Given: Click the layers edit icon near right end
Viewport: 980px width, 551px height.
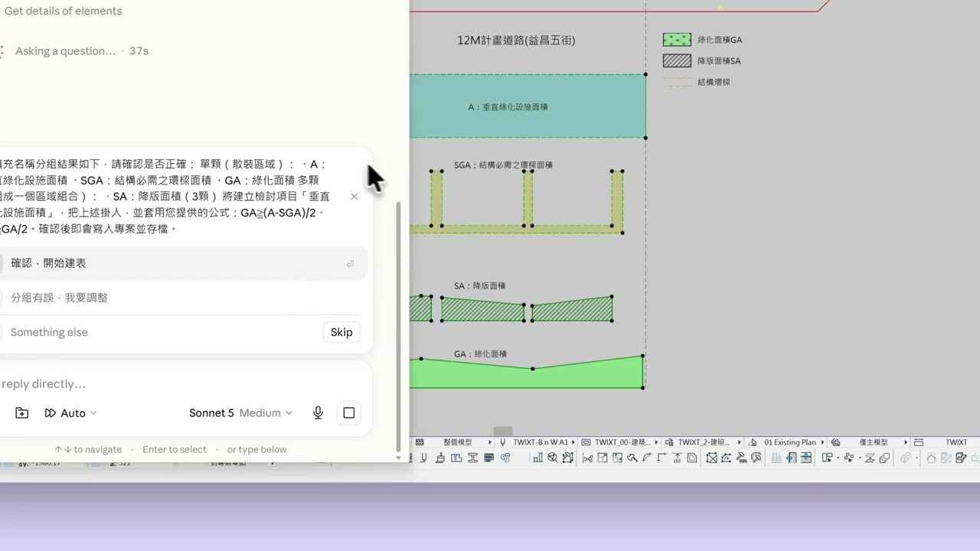Looking at the screenshot, I should [x=961, y=458].
